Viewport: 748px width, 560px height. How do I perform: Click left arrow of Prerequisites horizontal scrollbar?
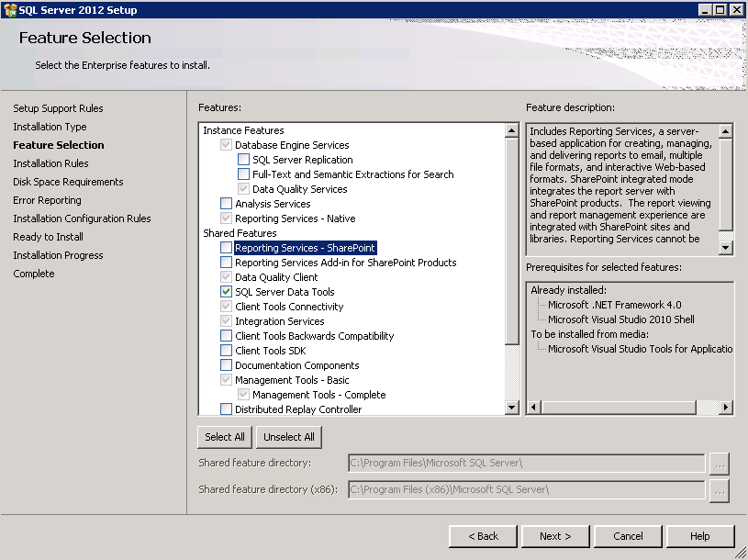(x=534, y=408)
